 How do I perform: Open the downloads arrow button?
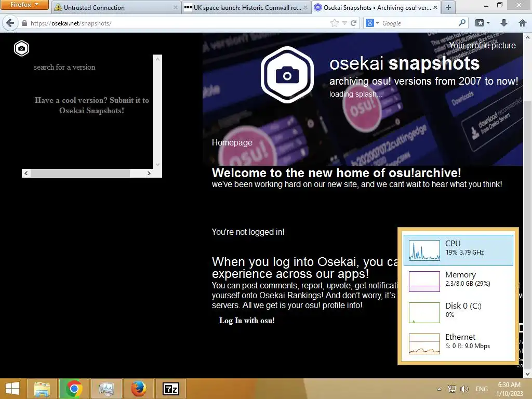coord(504,23)
